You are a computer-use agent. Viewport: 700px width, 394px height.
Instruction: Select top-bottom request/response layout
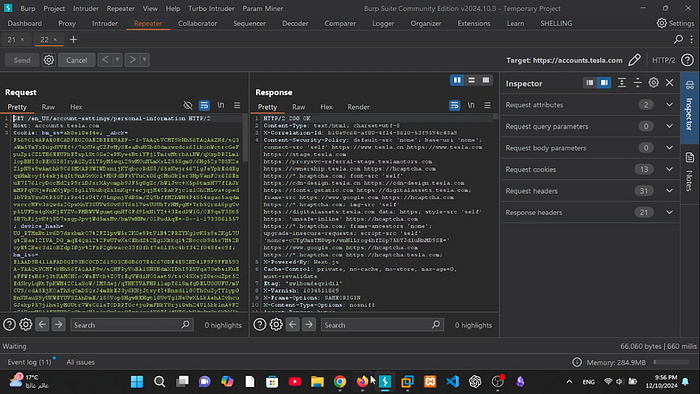click(x=471, y=80)
